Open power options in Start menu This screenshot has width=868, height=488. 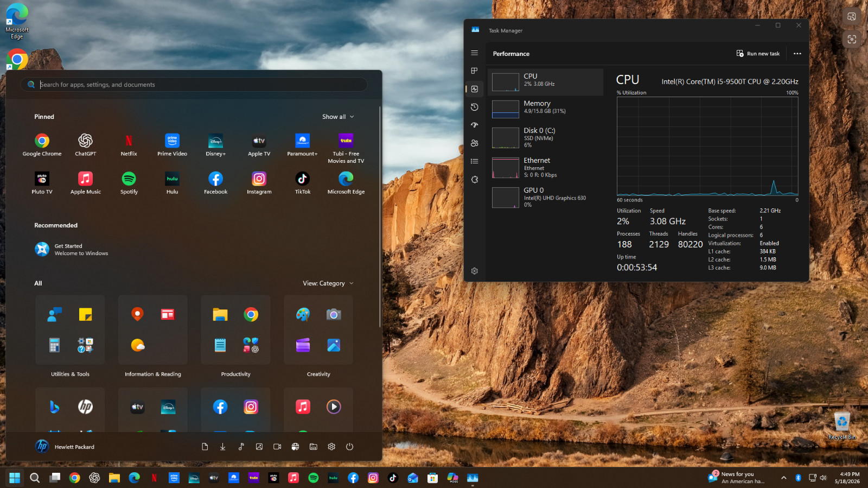point(349,447)
